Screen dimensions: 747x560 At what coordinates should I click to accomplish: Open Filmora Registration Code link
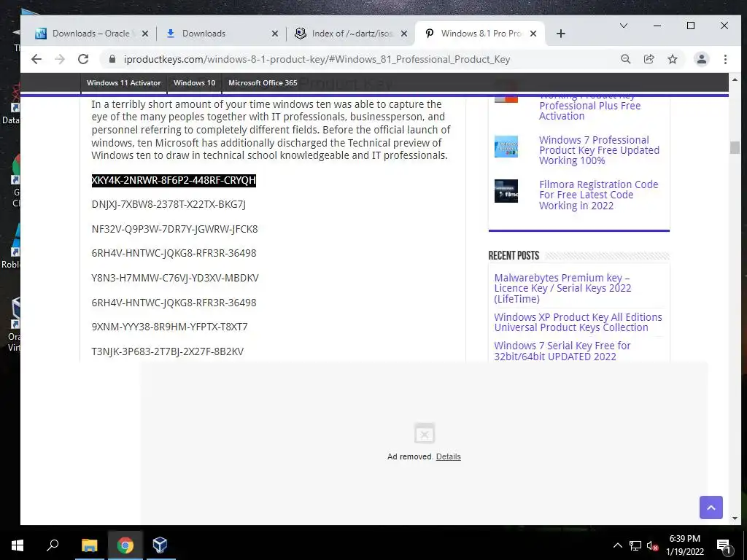point(598,195)
